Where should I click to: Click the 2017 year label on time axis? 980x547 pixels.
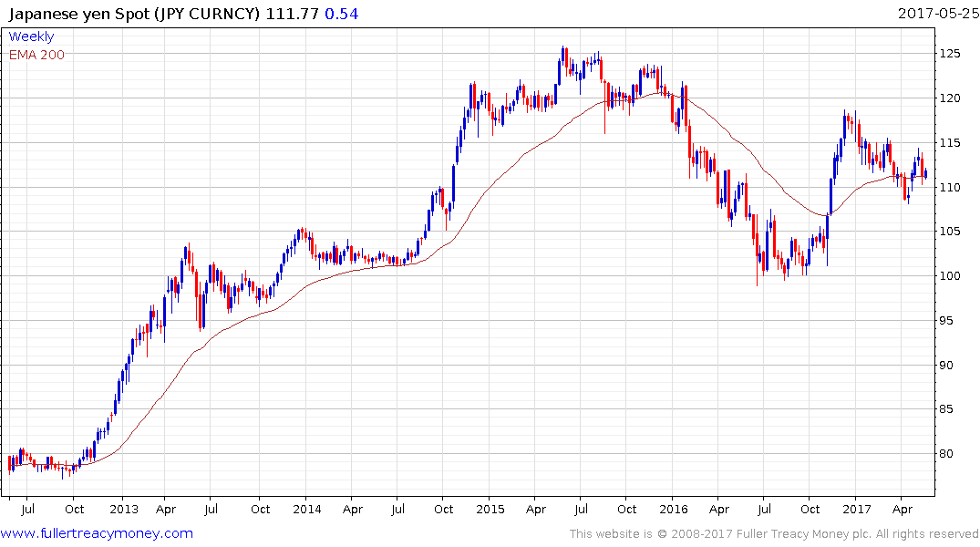click(x=856, y=509)
